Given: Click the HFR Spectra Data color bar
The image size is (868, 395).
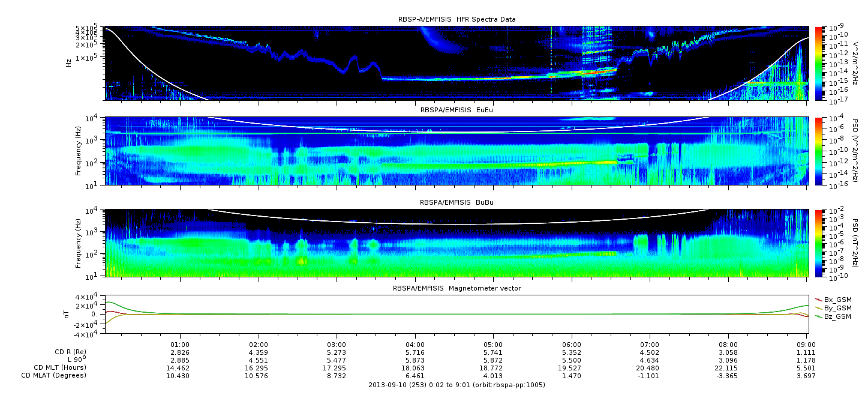Looking at the screenshot, I should tap(818, 63).
